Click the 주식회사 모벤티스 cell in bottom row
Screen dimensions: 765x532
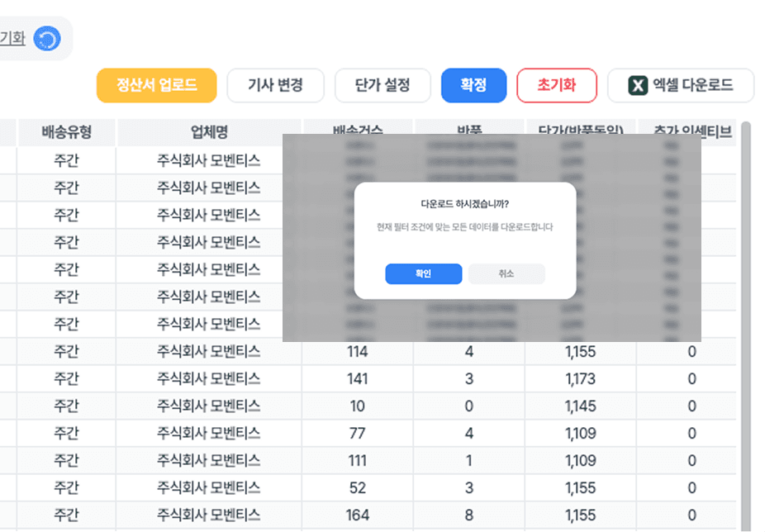[208, 514]
